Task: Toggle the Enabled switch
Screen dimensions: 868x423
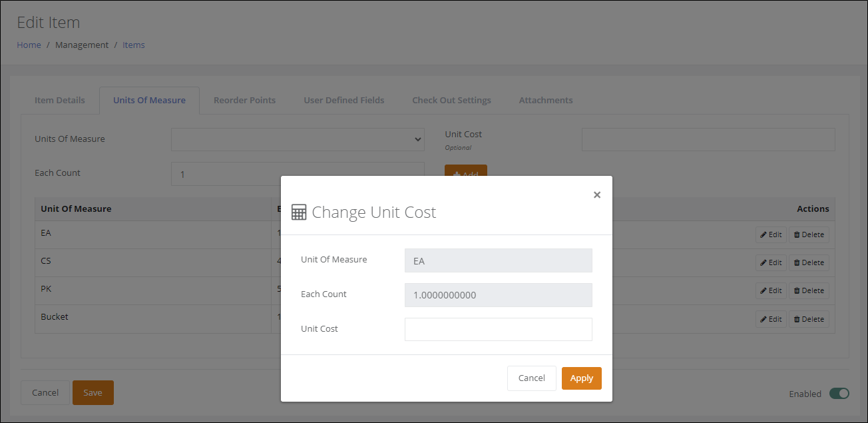Action: click(x=839, y=394)
